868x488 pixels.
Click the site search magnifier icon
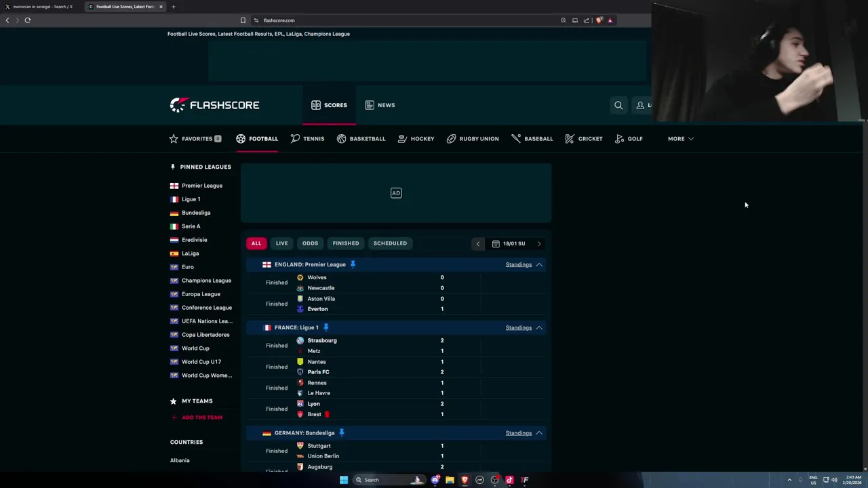tap(618, 105)
